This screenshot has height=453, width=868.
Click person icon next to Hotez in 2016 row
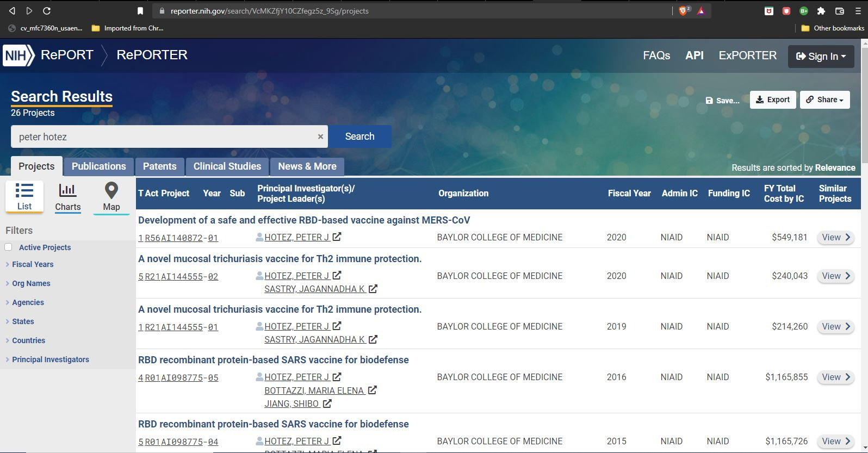click(259, 377)
